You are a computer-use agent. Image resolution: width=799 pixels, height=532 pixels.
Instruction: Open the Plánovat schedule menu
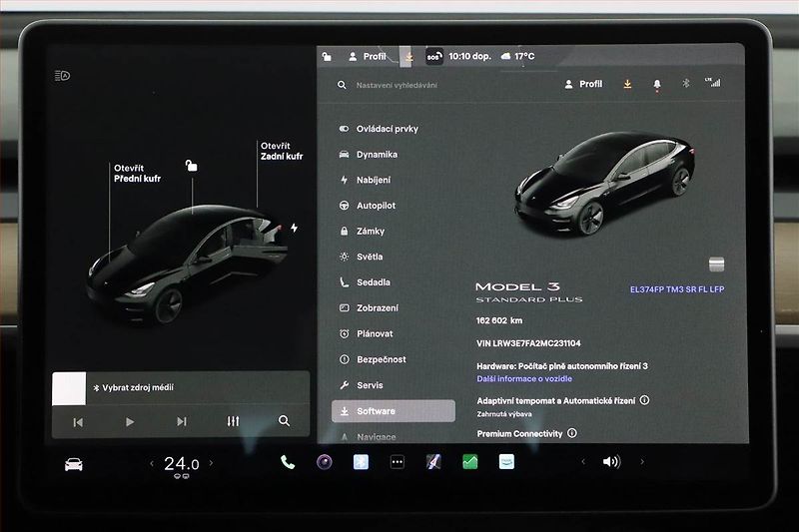tap(367, 334)
